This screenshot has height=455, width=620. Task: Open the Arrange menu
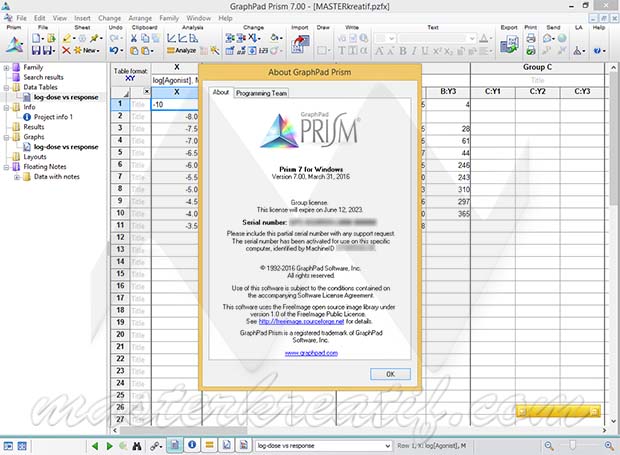[140, 18]
